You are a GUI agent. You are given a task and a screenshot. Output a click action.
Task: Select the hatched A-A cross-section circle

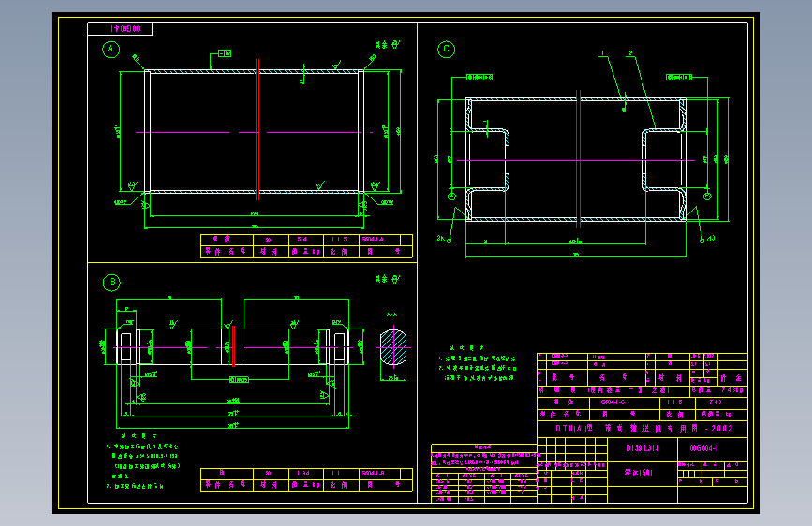pos(393,347)
